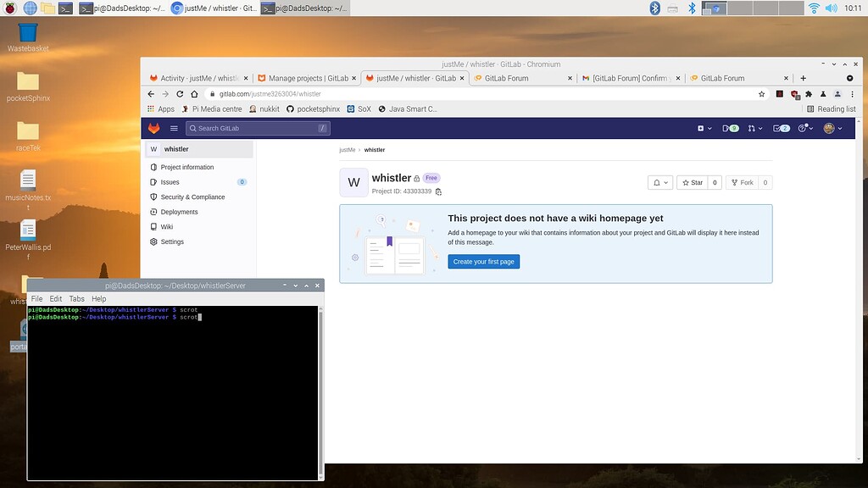The height and width of the screenshot is (488, 868).
Task: Open Deployments from the sidebar
Action: (178, 212)
